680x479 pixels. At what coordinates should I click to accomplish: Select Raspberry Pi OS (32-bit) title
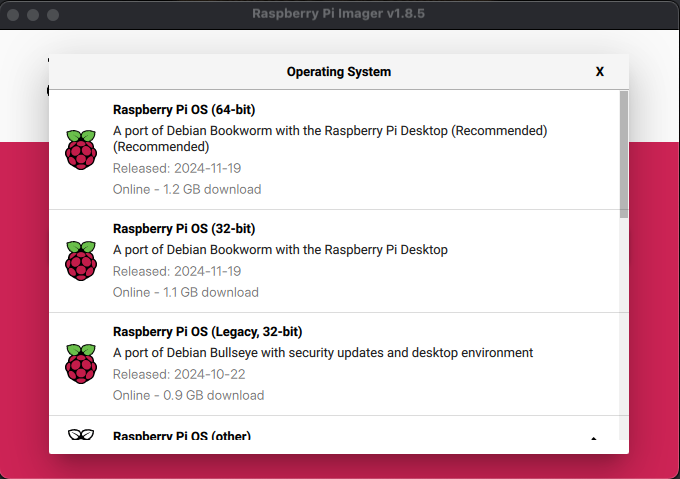coord(184,228)
